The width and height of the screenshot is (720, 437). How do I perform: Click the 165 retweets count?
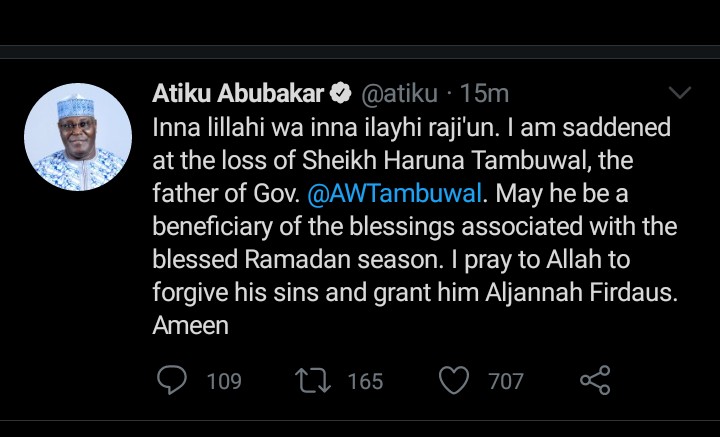[367, 381]
